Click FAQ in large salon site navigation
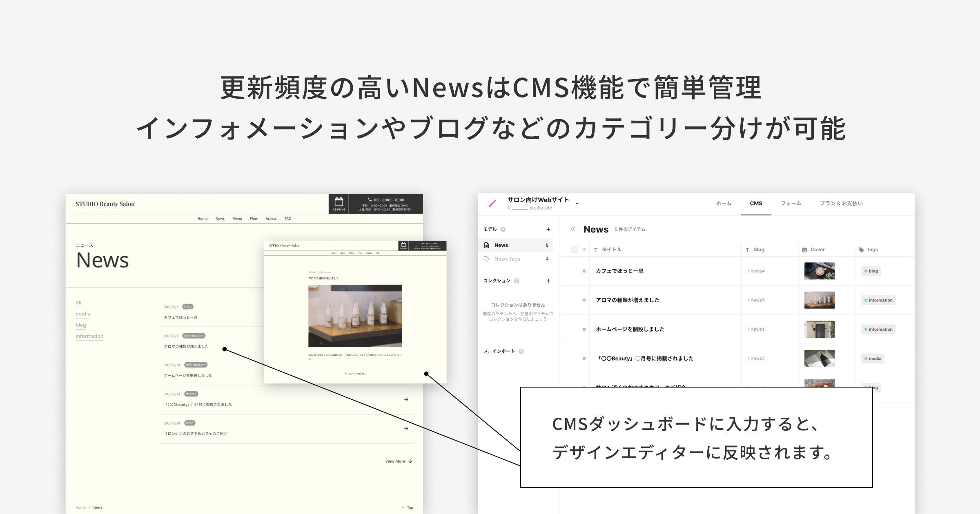Viewport: 980px width, 514px height. [x=288, y=219]
